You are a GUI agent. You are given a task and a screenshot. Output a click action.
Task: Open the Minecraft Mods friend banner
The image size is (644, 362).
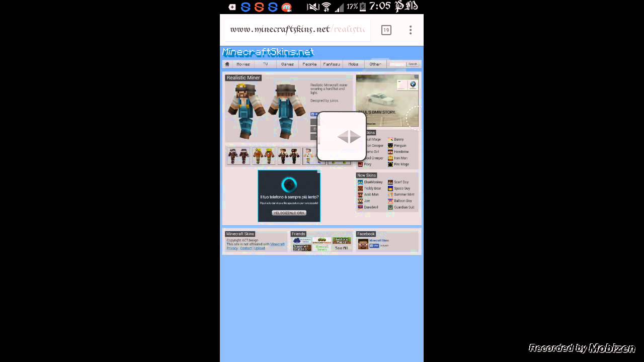[x=322, y=241]
